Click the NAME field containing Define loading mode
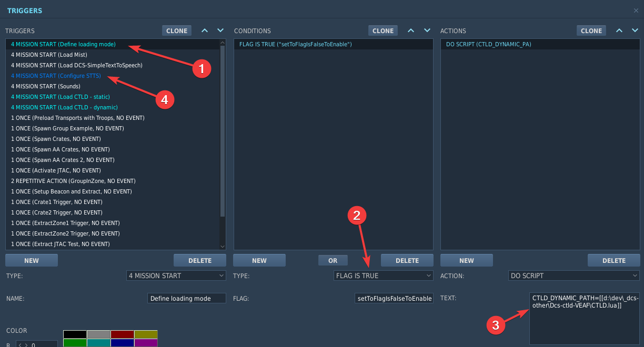The height and width of the screenshot is (347, 644). (x=186, y=298)
